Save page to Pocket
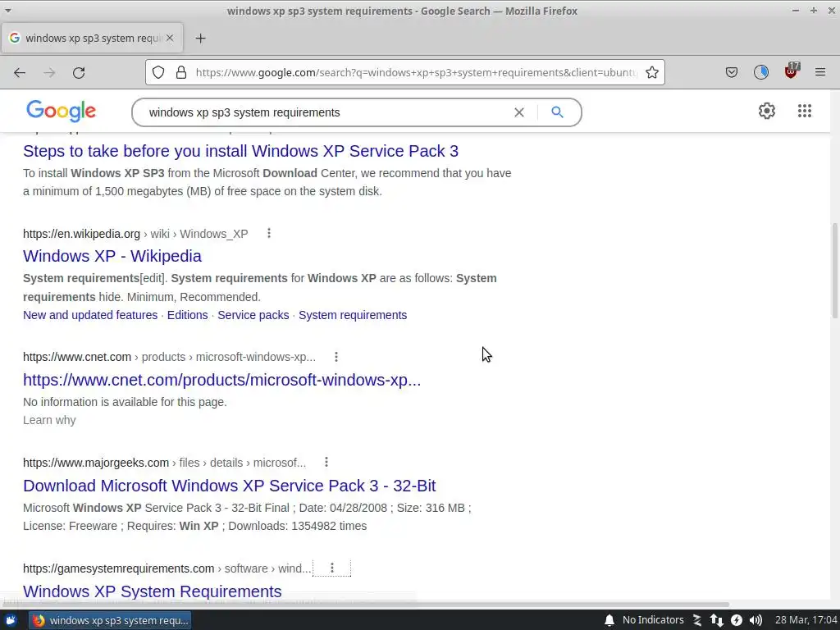Screen dimensions: 840x630 coord(731,72)
